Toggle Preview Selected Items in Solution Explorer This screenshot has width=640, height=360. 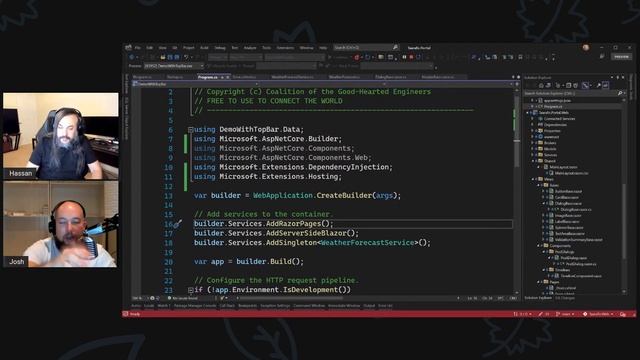[x=605, y=85]
